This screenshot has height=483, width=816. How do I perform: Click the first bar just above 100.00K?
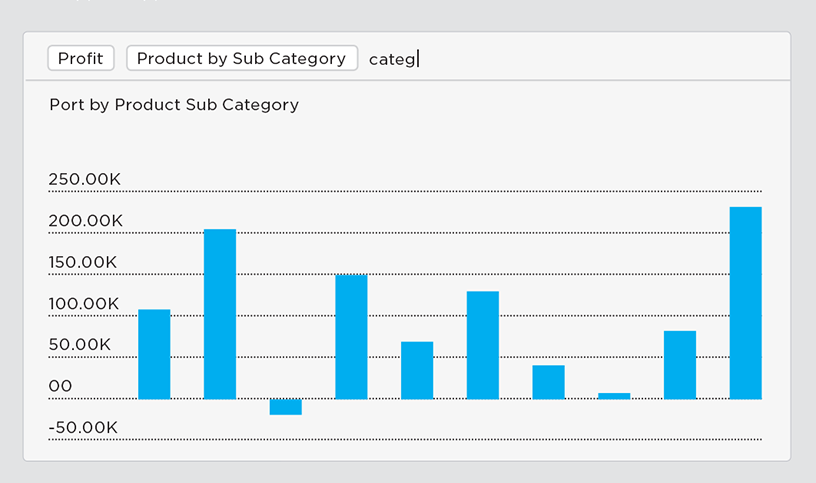coord(154,354)
